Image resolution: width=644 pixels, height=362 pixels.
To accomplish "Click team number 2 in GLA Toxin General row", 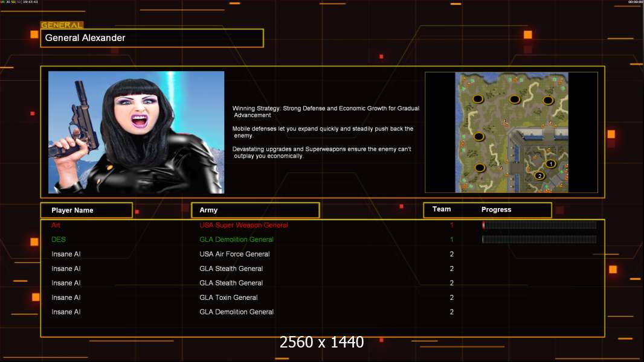I will click(452, 297).
